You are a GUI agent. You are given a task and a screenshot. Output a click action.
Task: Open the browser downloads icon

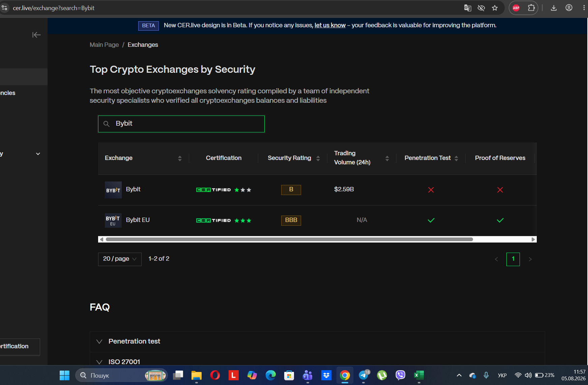554,8
